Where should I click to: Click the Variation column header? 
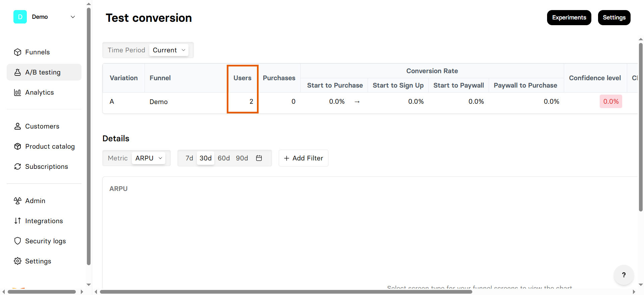coord(124,78)
